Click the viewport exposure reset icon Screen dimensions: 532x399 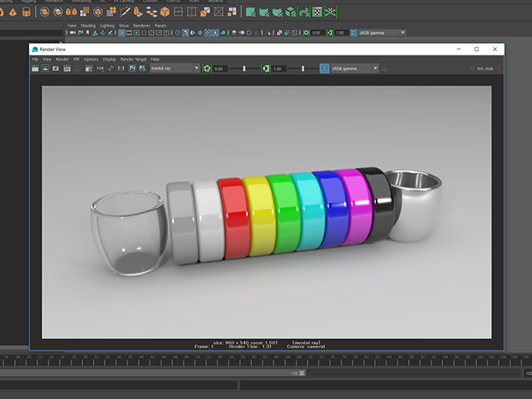coord(306,32)
